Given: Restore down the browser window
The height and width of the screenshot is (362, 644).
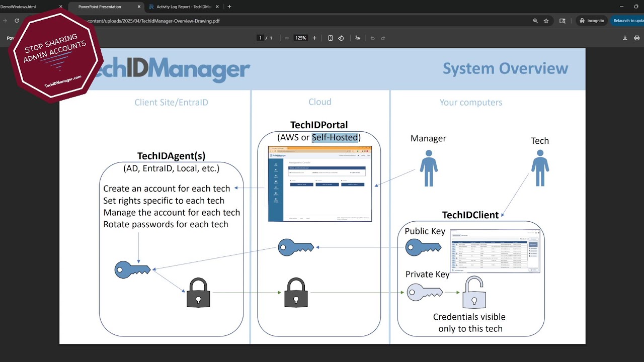Looking at the screenshot, I should (636, 7).
